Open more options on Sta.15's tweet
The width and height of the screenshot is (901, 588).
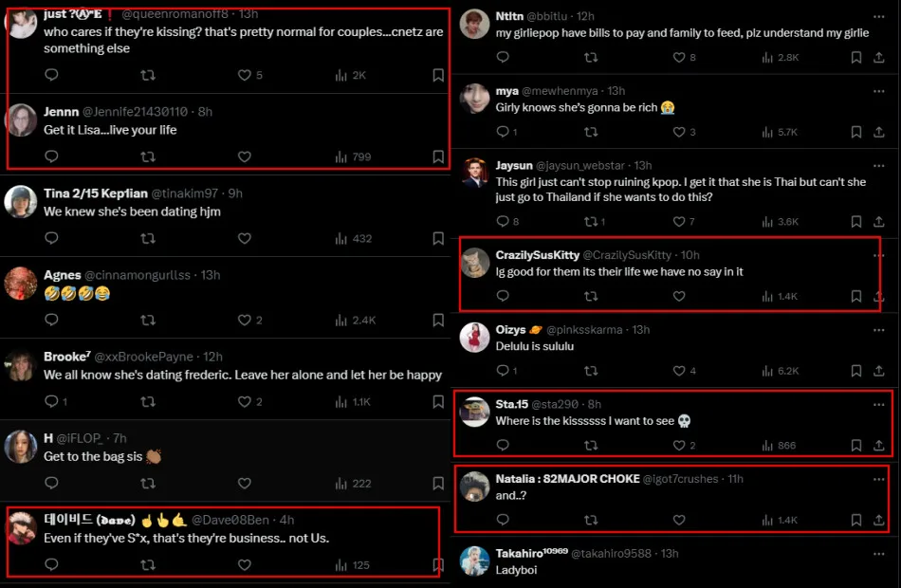(x=878, y=404)
